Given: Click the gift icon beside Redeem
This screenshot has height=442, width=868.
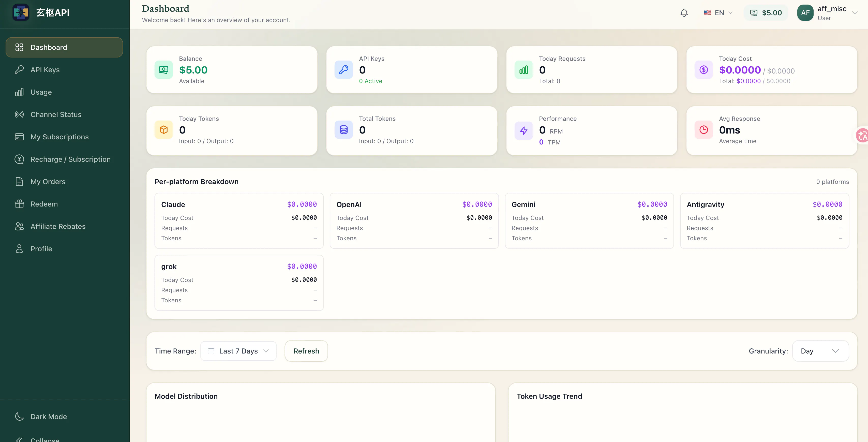Looking at the screenshot, I should 19,204.
